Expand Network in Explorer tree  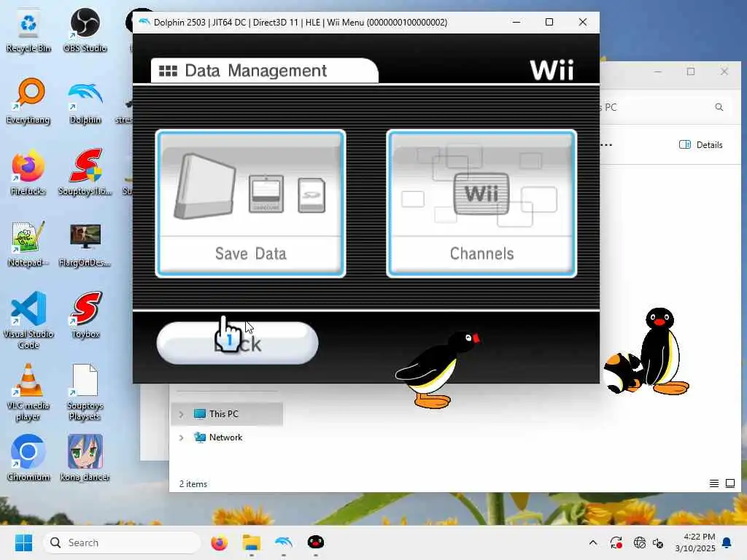pos(181,437)
